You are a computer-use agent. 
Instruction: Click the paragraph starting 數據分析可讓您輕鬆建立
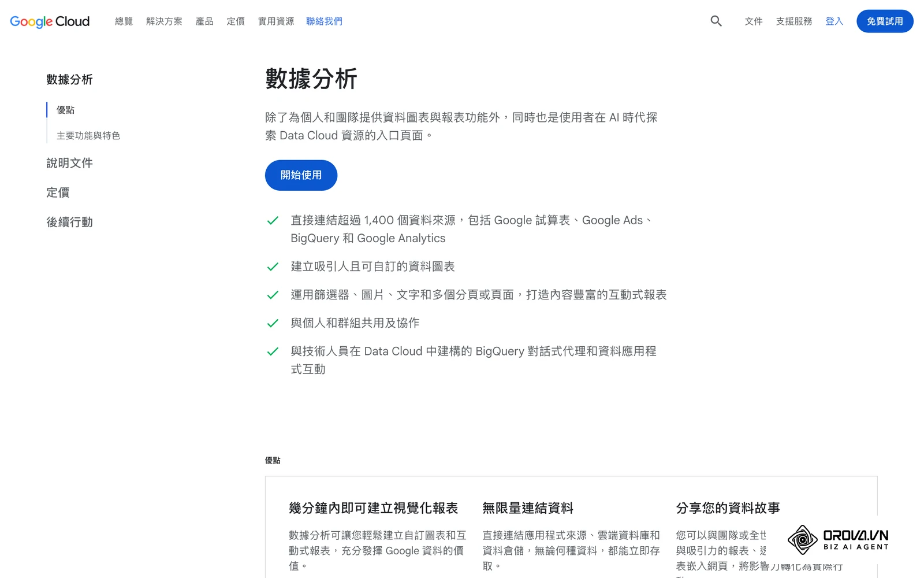pos(377,550)
